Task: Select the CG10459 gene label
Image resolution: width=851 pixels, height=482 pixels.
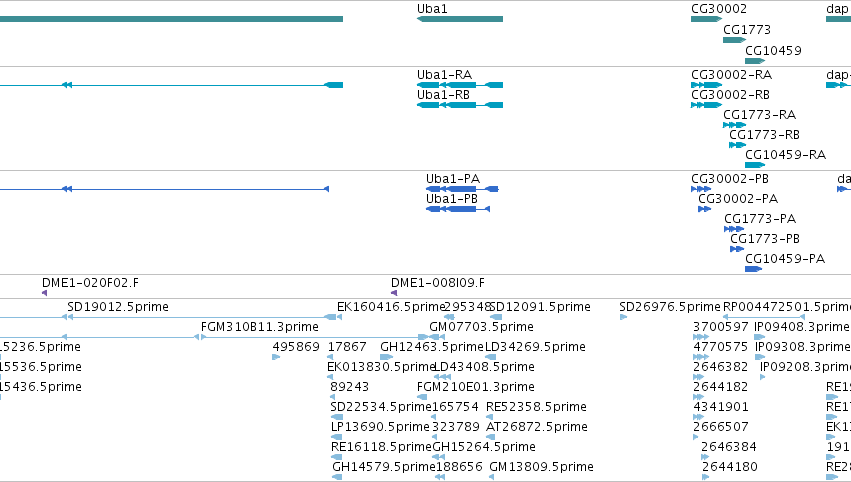Action: [773, 50]
